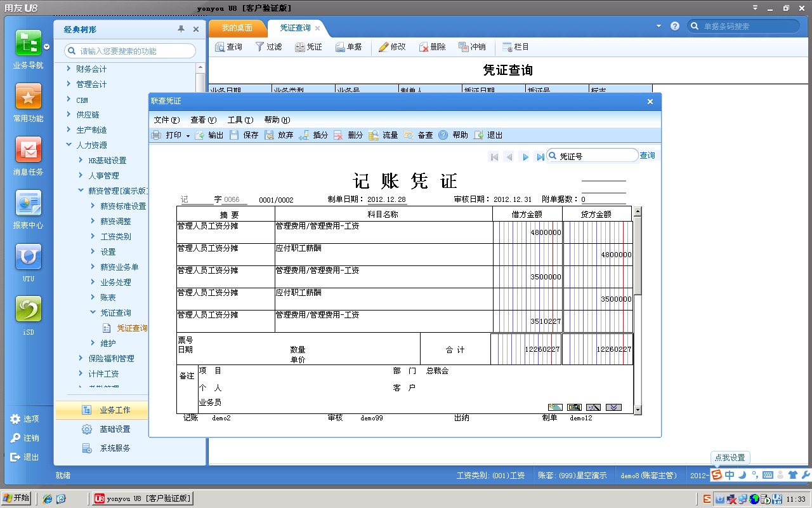Screen dimensions: 812x508
Task: Go to the next voucher arrow
Action: click(x=525, y=157)
